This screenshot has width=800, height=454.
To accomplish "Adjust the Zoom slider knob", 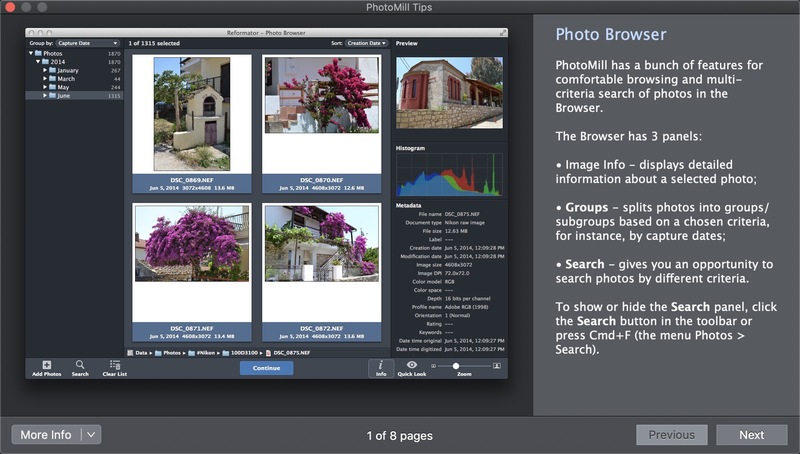I will coord(456,366).
